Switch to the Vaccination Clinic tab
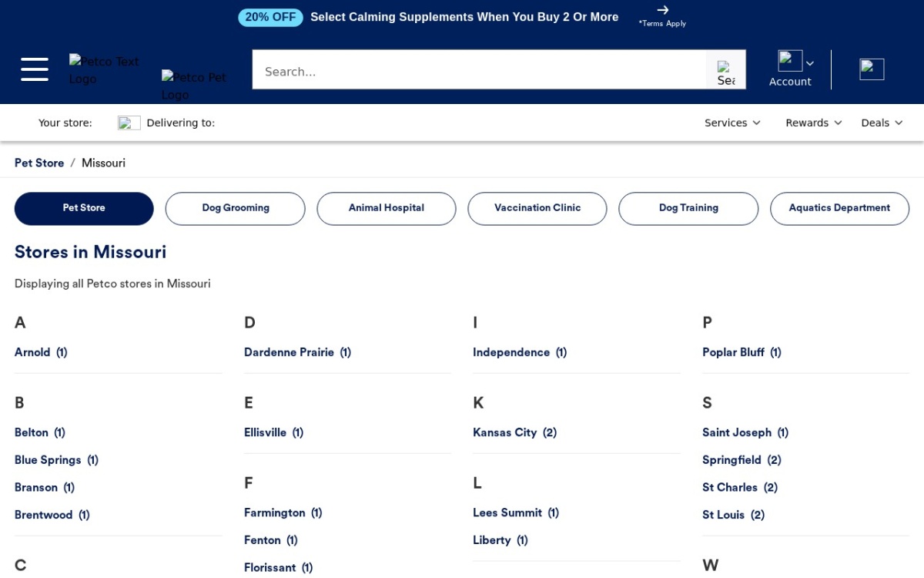 click(537, 209)
